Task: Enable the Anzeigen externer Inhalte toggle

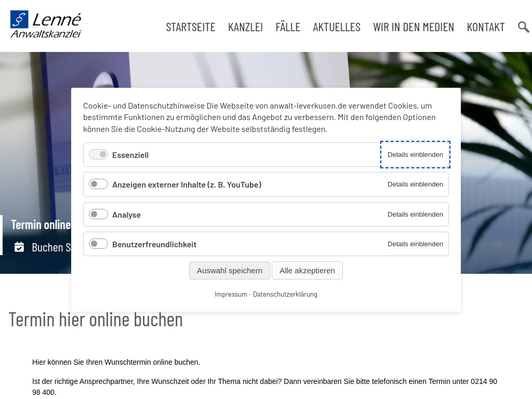Action: [98, 183]
